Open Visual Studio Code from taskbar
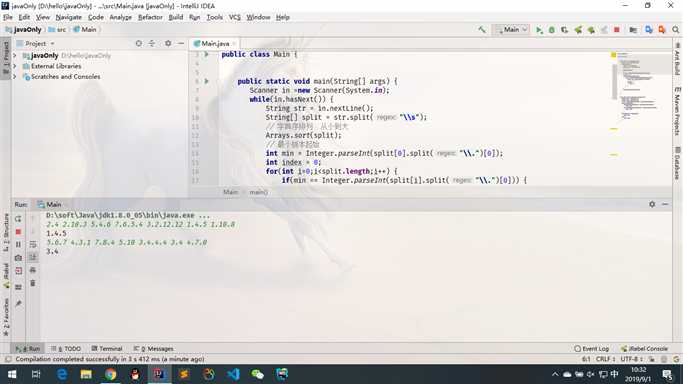 pyautogui.click(x=233, y=374)
